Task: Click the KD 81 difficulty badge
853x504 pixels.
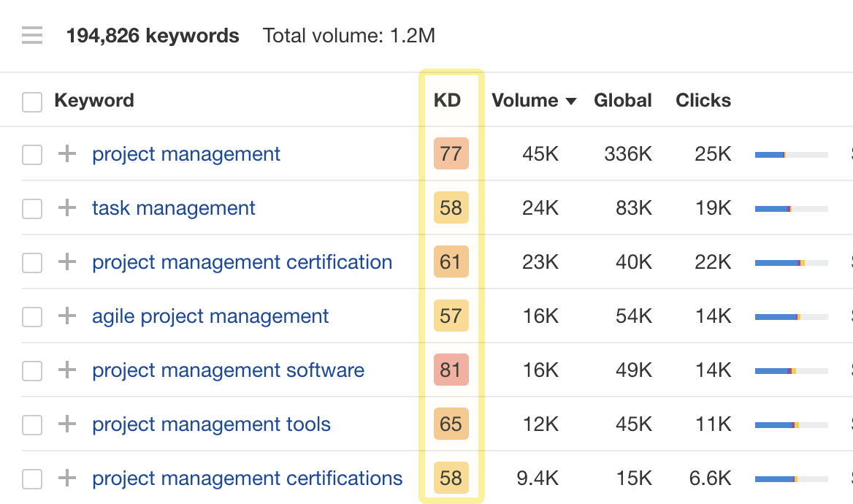Action: 451,370
